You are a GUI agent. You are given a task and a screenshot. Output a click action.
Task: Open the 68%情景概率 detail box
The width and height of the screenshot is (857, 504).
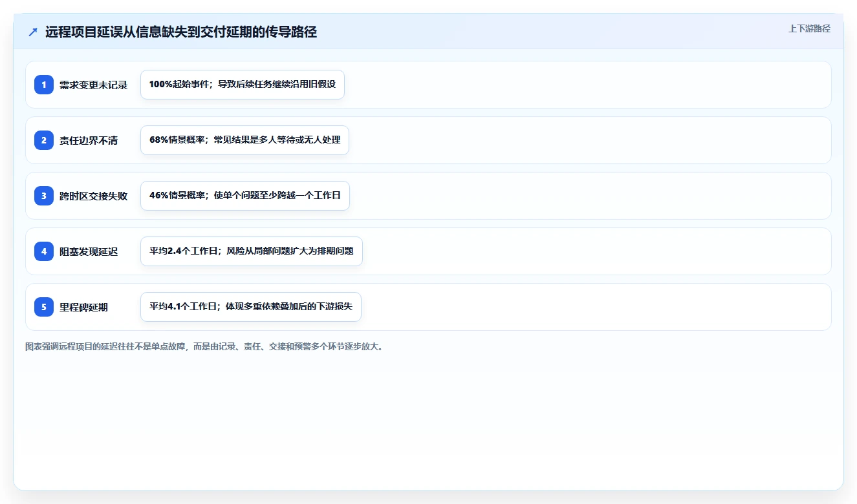244,140
